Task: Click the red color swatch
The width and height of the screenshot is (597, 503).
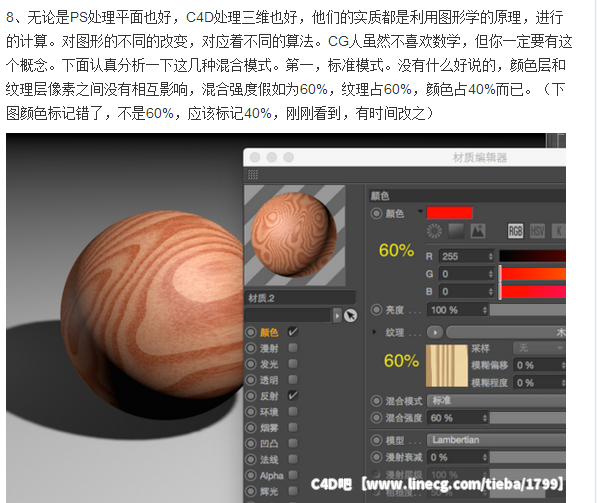Action: [450, 212]
